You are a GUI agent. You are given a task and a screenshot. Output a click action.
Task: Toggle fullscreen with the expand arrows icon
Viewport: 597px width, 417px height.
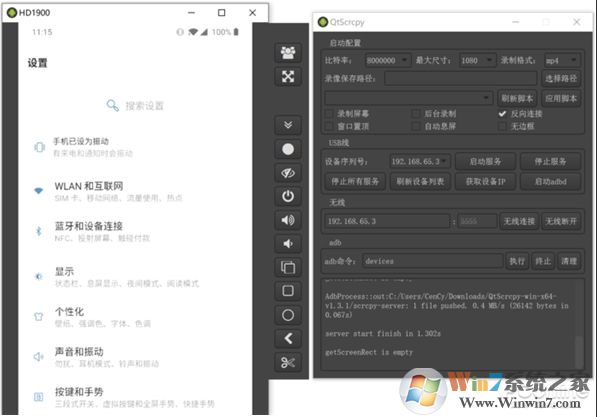(288, 77)
